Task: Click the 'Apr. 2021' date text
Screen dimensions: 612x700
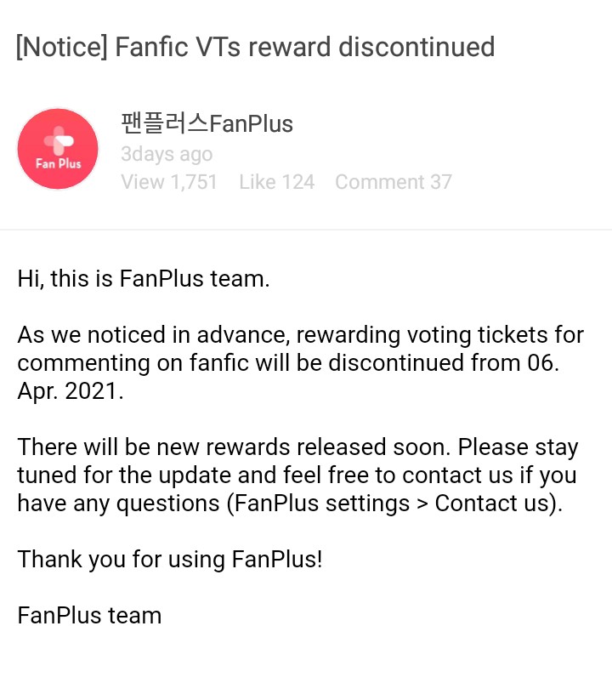Action: point(70,390)
